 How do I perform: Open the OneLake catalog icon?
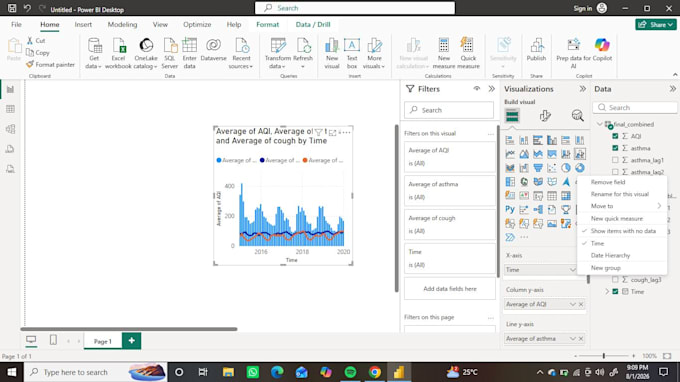[146, 45]
